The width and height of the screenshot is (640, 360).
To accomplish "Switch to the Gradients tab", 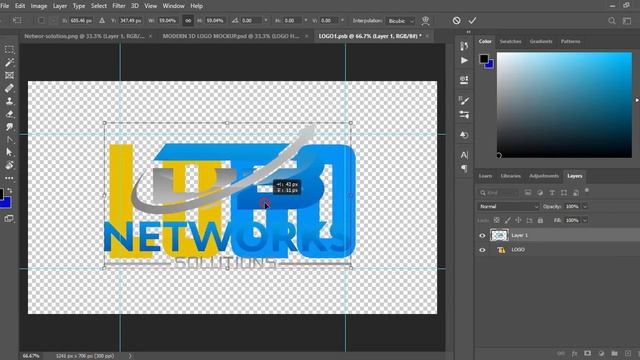I will click(x=541, y=42).
